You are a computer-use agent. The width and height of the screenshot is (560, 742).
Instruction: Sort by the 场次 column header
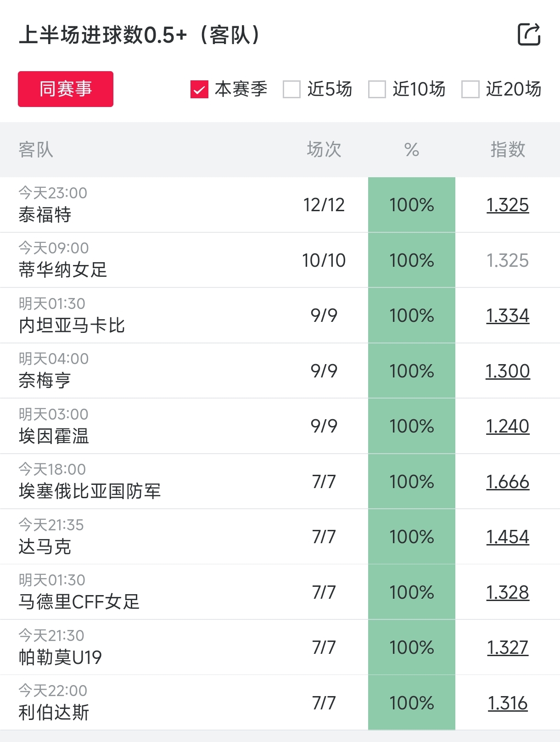pos(324,150)
